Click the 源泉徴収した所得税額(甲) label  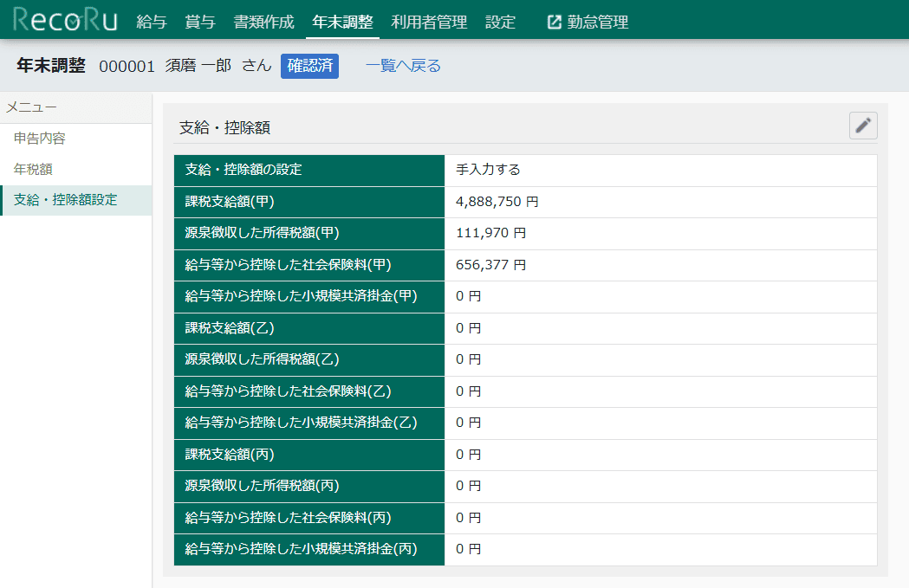click(x=262, y=233)
